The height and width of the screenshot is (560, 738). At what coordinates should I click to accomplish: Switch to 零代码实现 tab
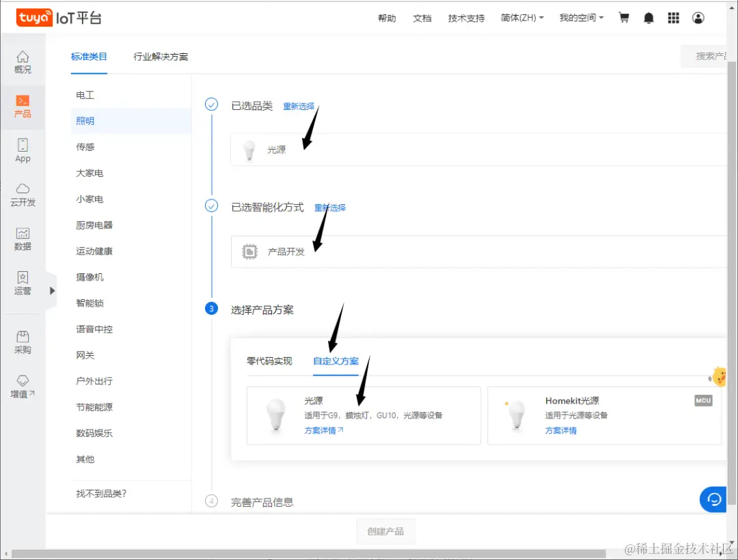click(269, 361)
